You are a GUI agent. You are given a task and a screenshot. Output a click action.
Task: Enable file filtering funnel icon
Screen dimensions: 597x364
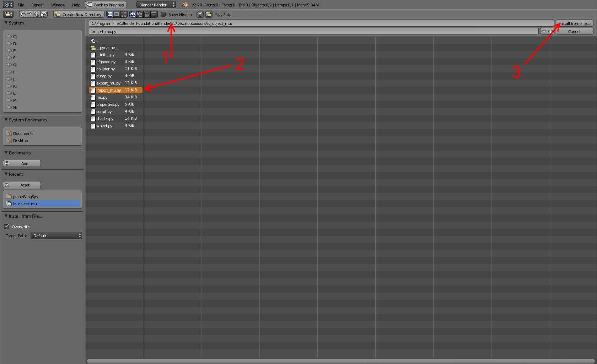coord(200,14)
